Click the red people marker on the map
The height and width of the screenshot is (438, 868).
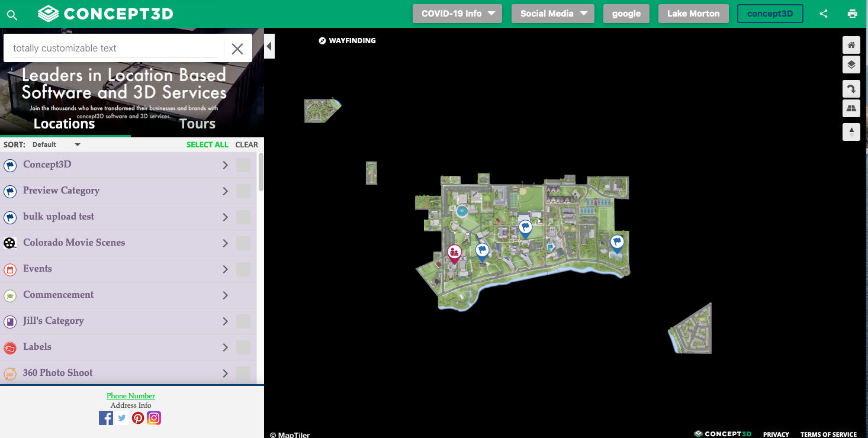point(454,254)
